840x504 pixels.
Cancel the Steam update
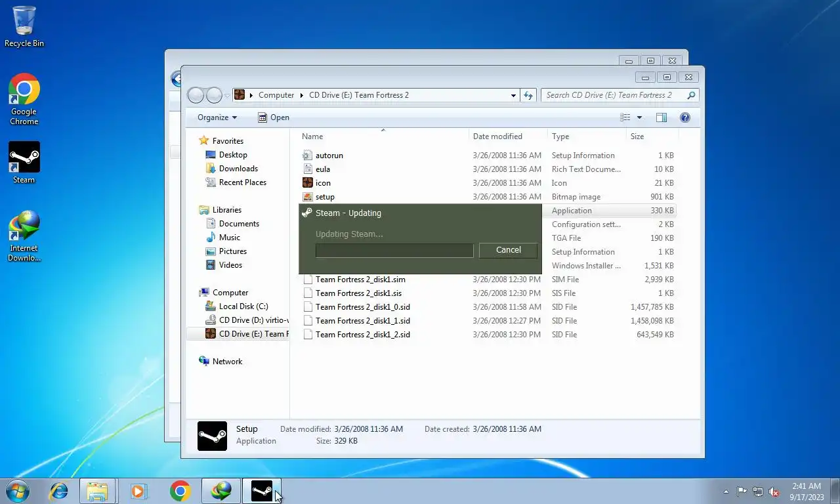click(509, 250)
